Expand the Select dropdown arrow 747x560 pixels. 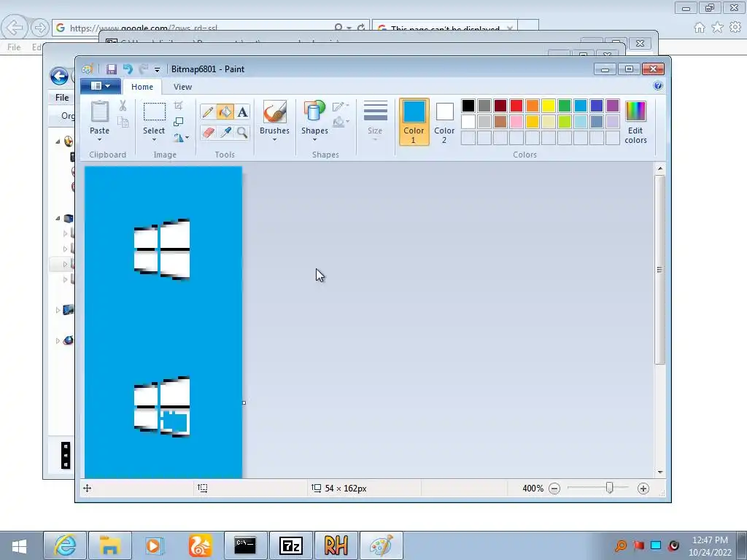[x=154, y=139]
